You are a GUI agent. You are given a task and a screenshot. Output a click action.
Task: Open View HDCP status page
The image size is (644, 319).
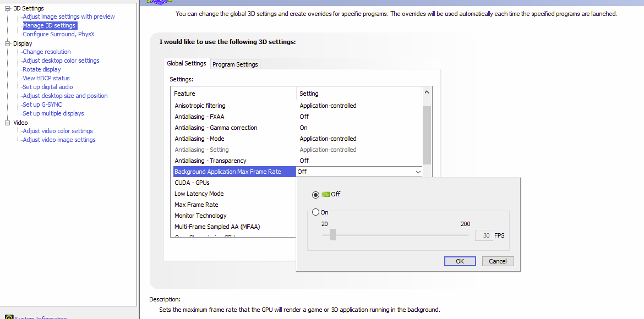46,79
